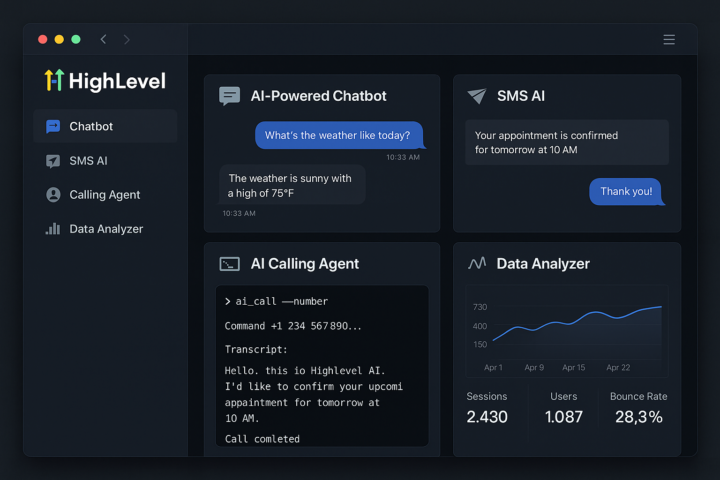Click the "Thank you!" SMS bubble
This screenshot has width=720, height=480.
(x=626, y=191)
